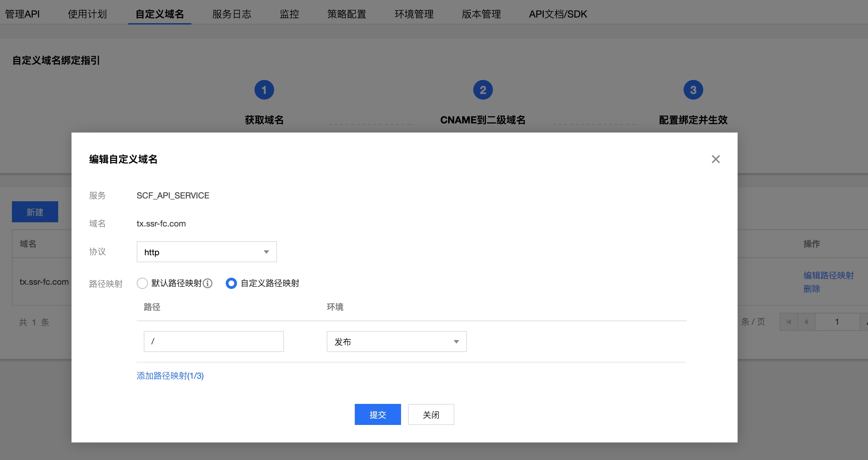
Task: Click the 提交 button to submit
Action: 378,414
